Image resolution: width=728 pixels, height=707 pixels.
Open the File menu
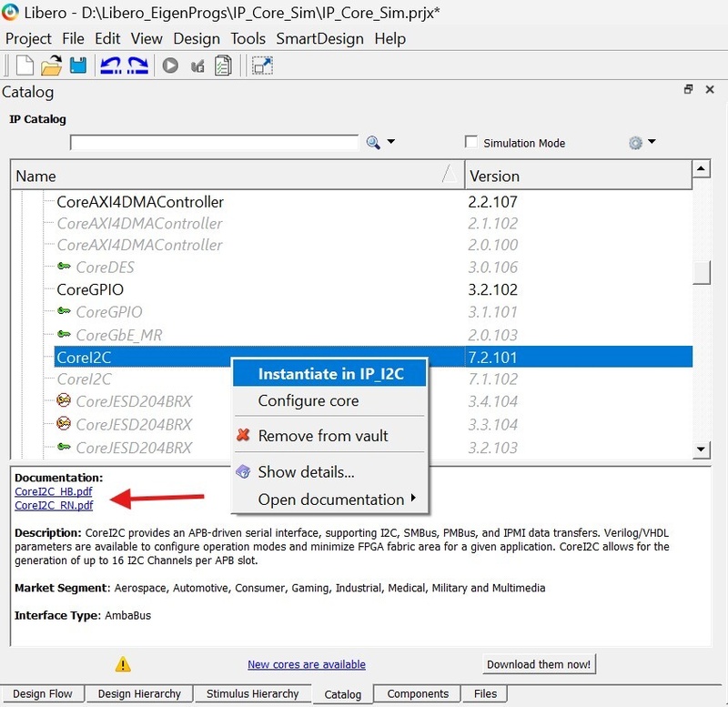[74, 38]
